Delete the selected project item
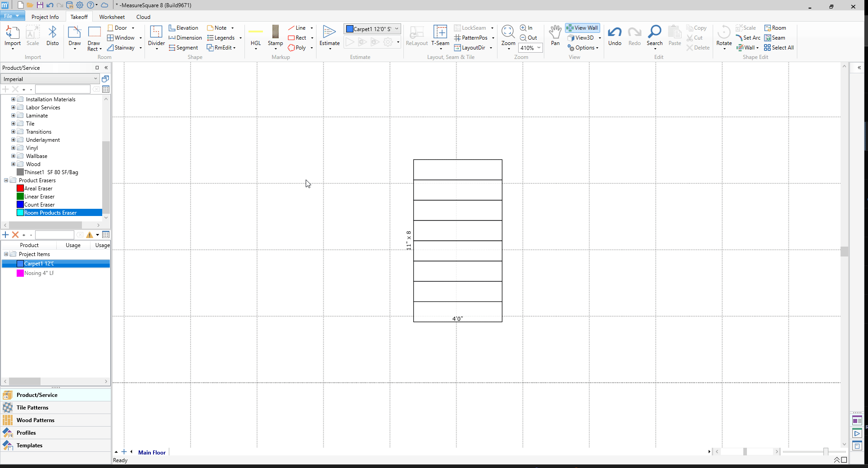Viewport: 868px width, 468px height. (x=15, y=235)
